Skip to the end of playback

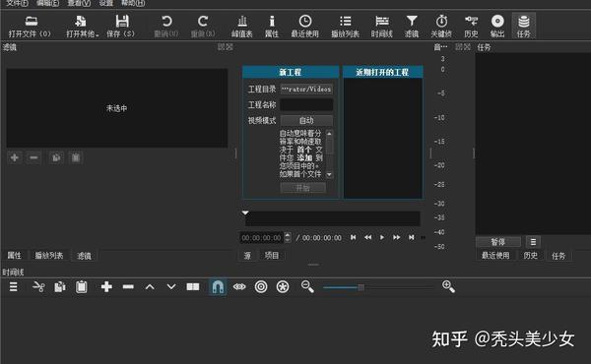coord(411,237)
